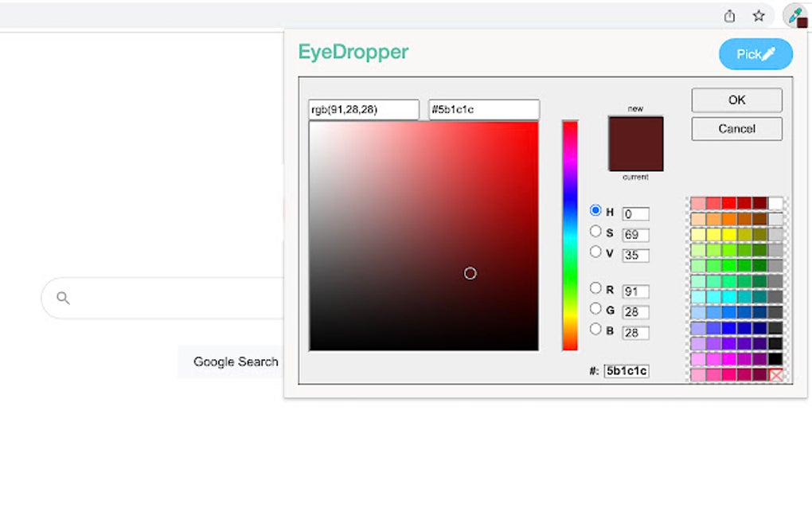The height and width of the screenshot is (508, 812).
Task: Click the new color preview square
Action: [x=634, y=144]
